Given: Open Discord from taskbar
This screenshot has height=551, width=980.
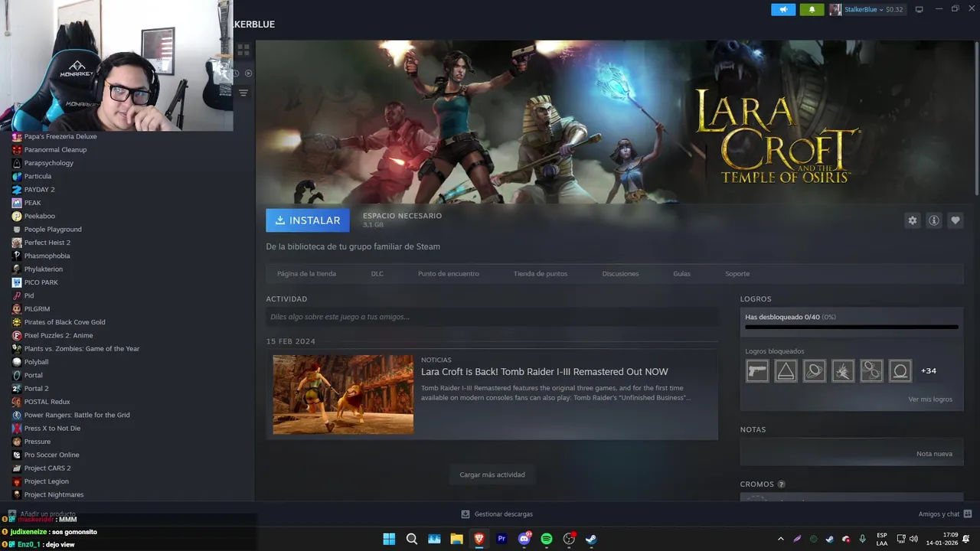Looking at the screenshot, I should tap(524, 539).
